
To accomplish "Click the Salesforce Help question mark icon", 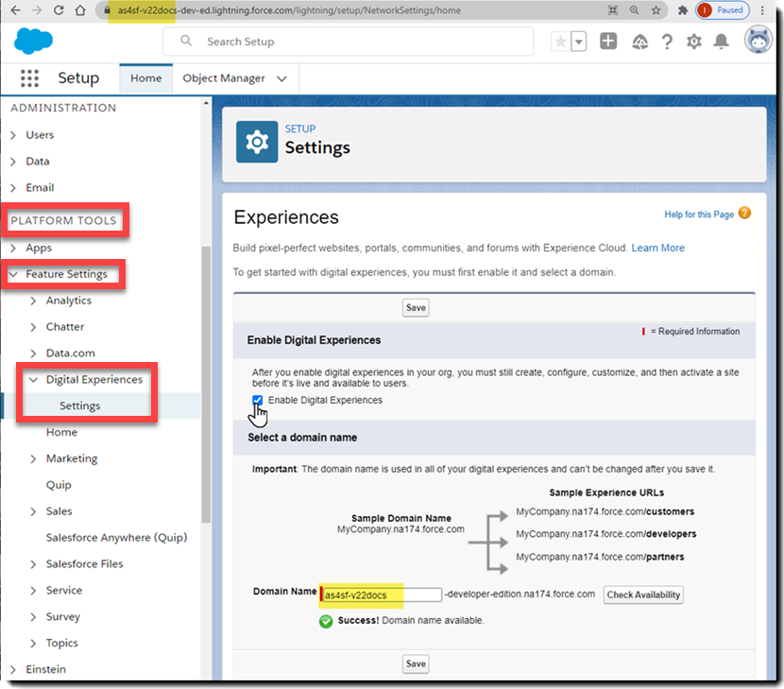I will pyautogui.click(x=667, y=42).
